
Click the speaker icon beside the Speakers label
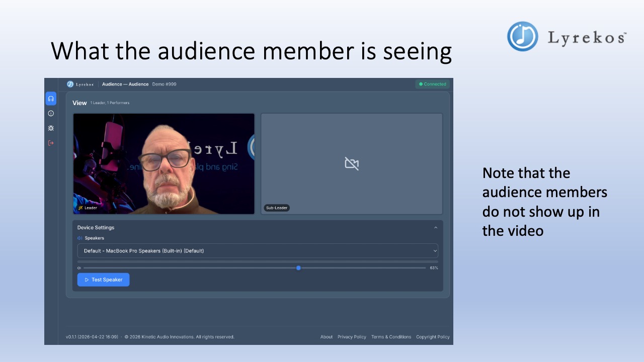80,238
